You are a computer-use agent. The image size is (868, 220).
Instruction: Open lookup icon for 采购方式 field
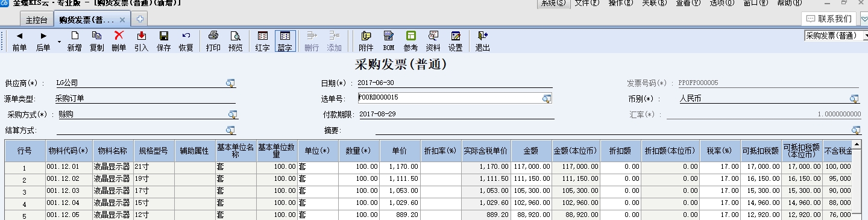[x=232, y=114]
